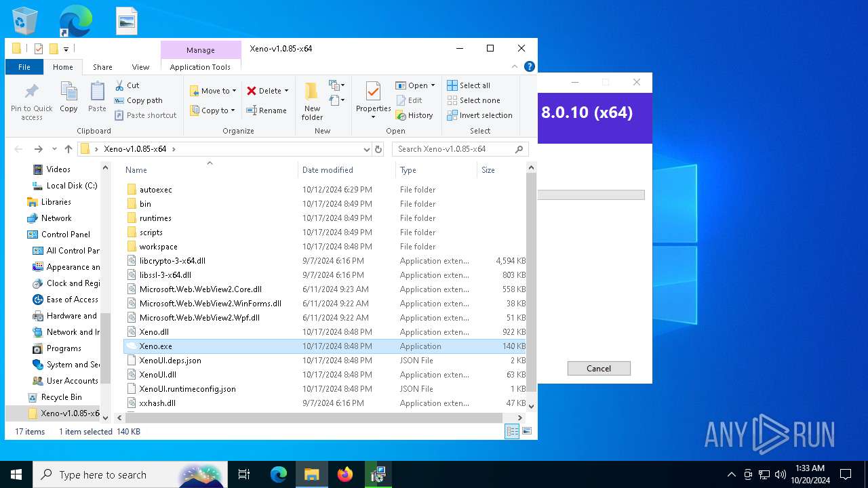Cancel the 8.0.10 (x64) installer
The width and height of the screenshot is (868, 488).
[x=599, y=368]
